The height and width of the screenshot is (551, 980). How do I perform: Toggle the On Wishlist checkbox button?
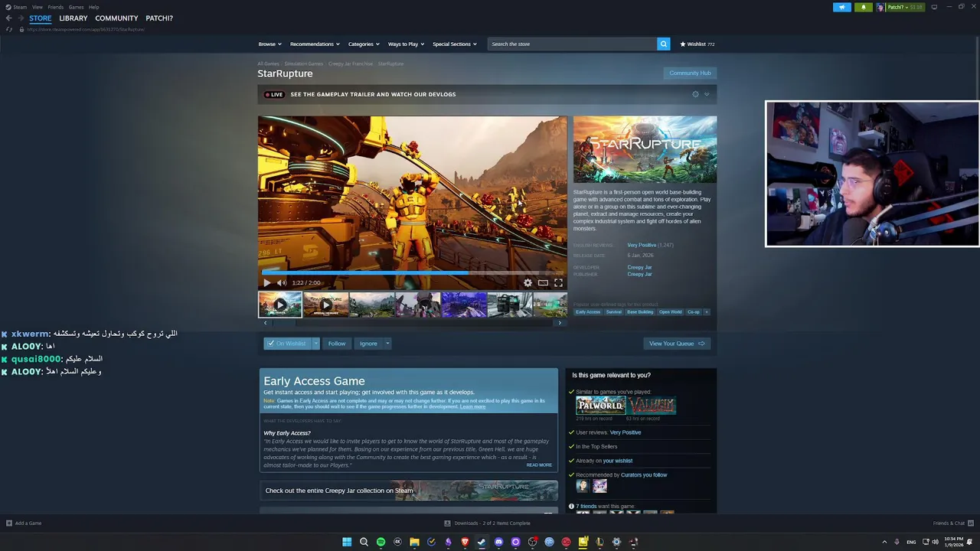[x=286, y=344]
